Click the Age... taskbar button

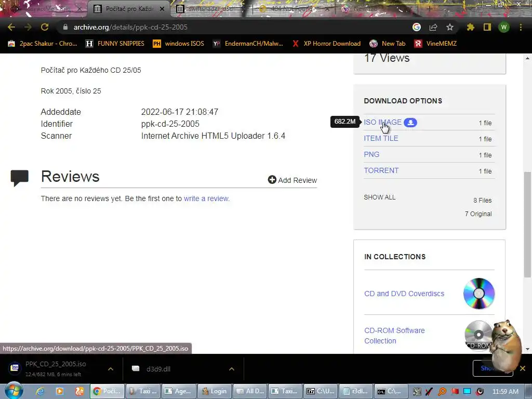coord(179,391)
